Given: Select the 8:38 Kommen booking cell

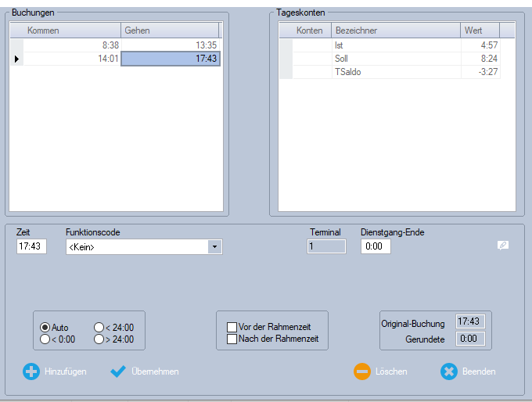Looking at the screenshot, I should click(x=72, y=45).
